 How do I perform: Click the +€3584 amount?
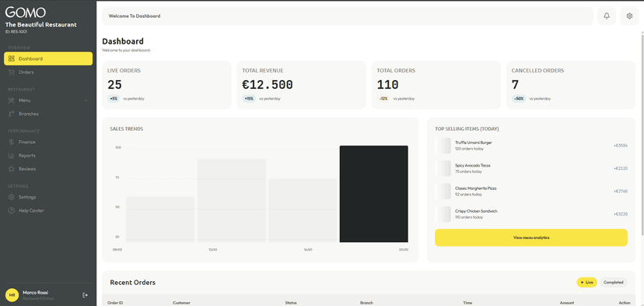point(621,146)
